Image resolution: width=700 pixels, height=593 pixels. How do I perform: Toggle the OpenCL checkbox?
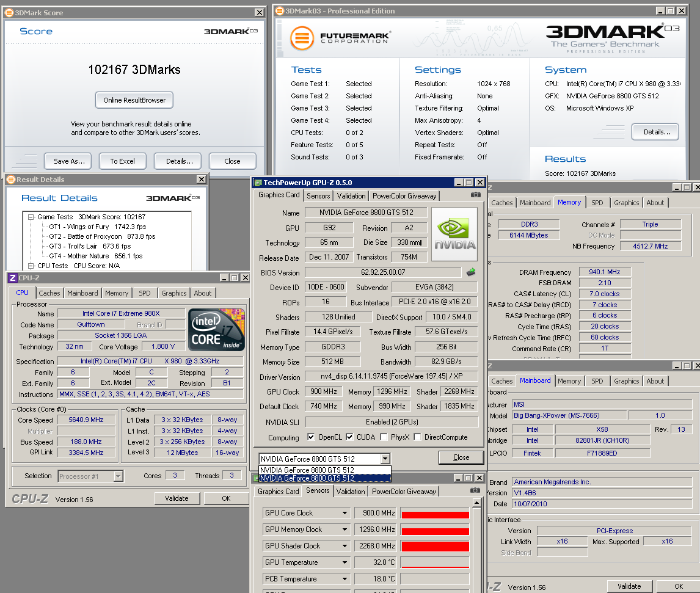coord(311,437)
